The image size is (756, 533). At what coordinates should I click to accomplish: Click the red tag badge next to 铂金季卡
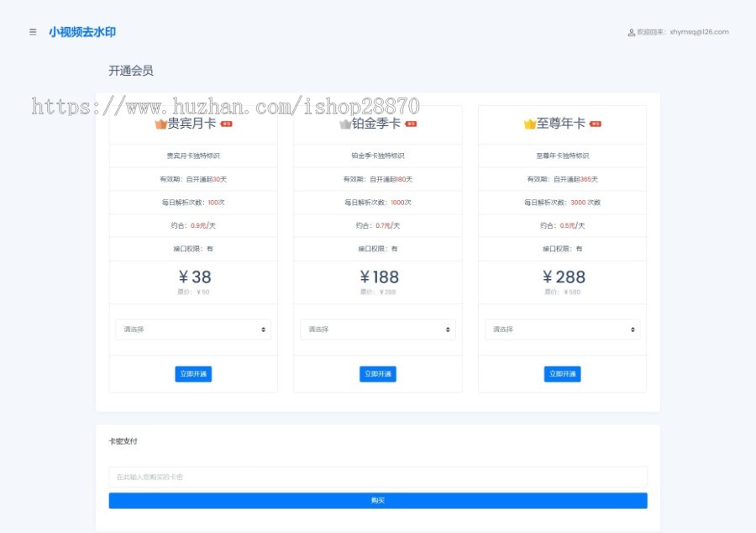coord(411,124)
